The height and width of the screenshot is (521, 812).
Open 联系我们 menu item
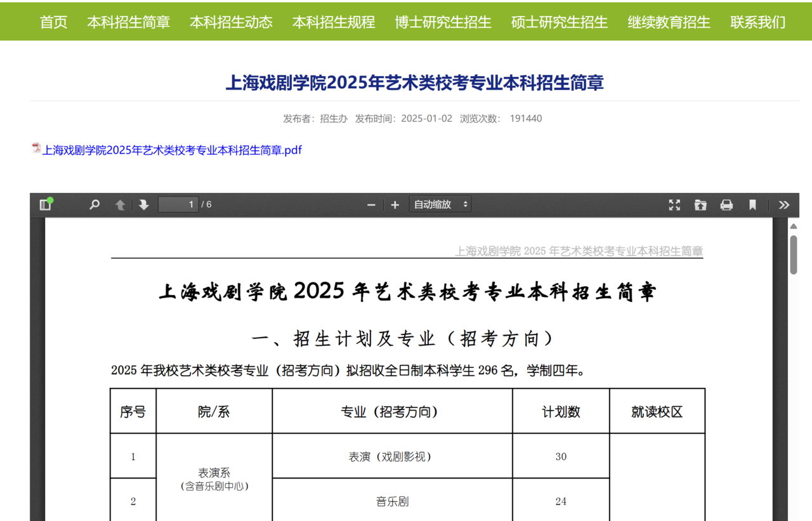pyautogui.click(x=757, y=22)
